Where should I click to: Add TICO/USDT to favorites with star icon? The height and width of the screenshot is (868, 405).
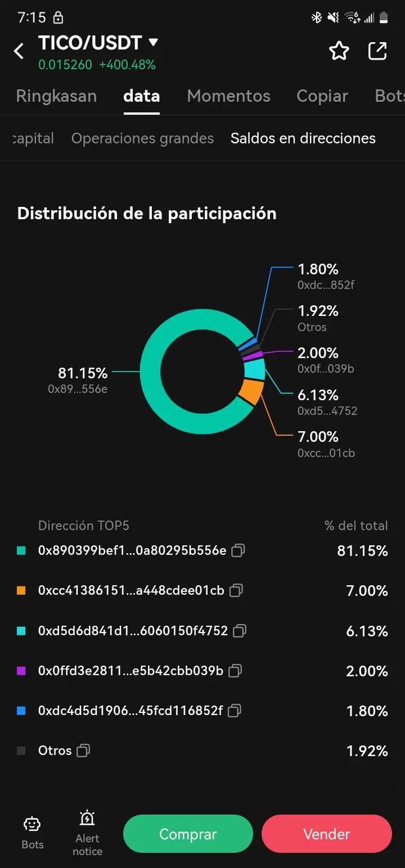tap(339, 51)
